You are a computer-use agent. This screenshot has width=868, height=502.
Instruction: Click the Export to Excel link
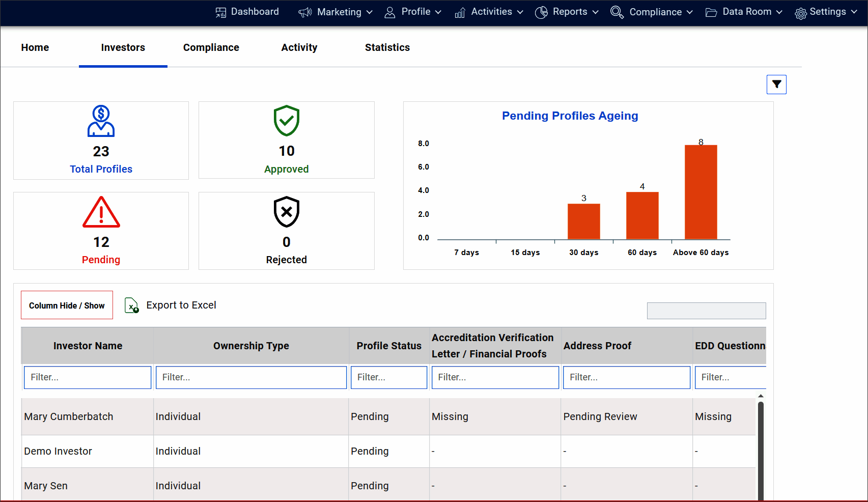(x=181, y=305)
